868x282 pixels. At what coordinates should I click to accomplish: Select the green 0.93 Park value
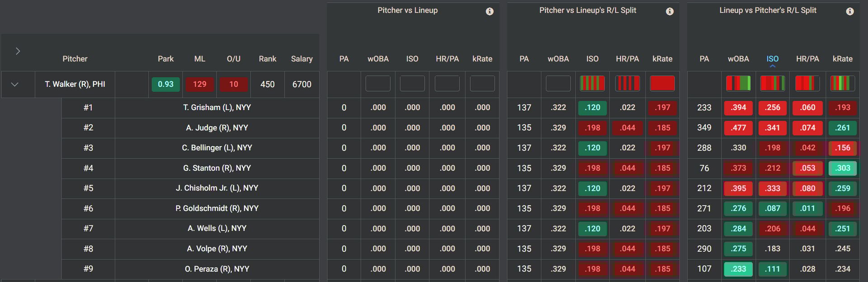click(165, 84)
